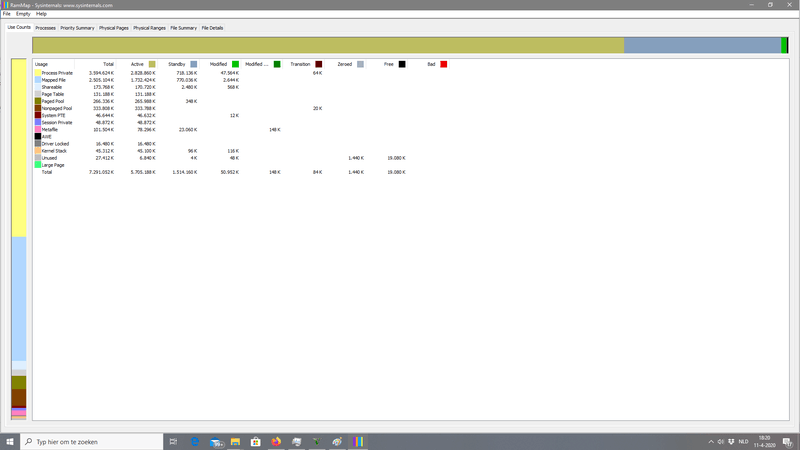Image resolution: width=800 pixels, height=450 pixels.
Task: Switch to the Priority Summary tab
Action: coord(77,28)
